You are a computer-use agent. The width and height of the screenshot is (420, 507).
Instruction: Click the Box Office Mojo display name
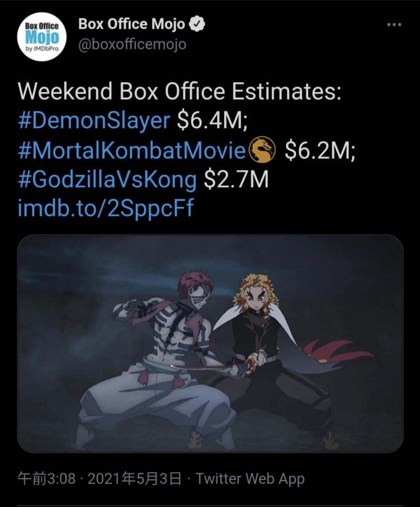131,24
